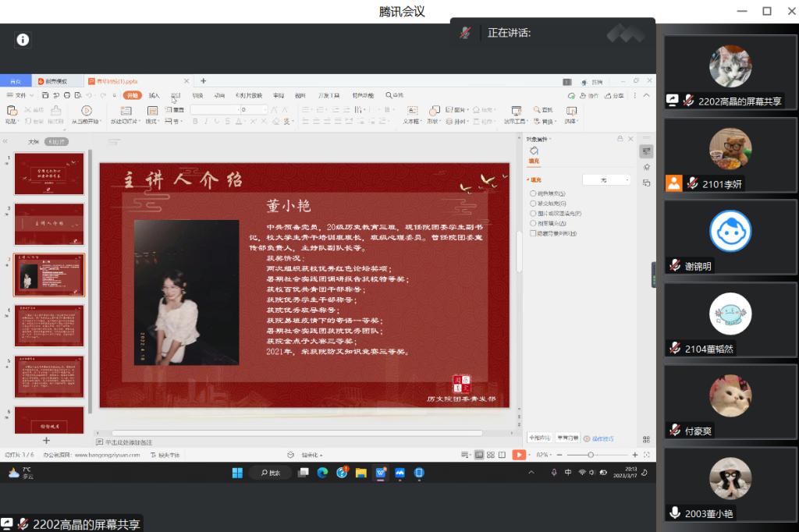Viewport: 799px width, 532px height.
Task: Collapse the ribbon with the chevron arrow
Action: click(646, 95)
